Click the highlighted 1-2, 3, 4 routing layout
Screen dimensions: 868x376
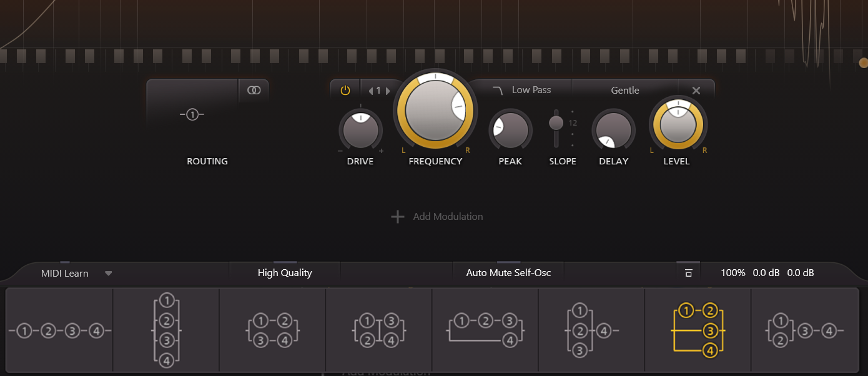(x=698, y=330)
